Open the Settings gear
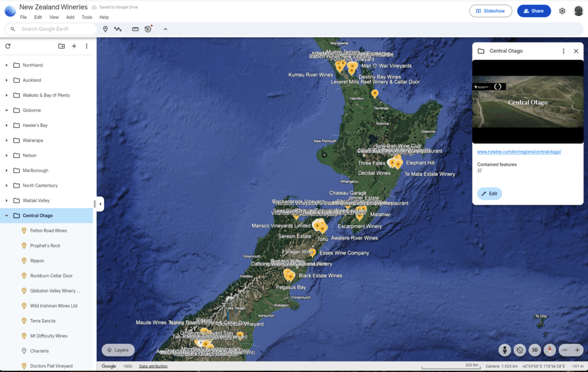This screenshot has width=588, height=372. click(x=562, y=11)
